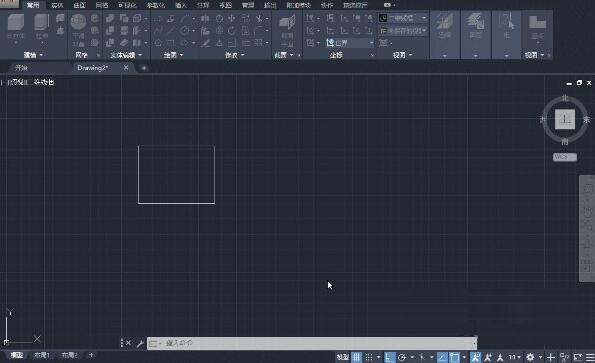The height and width of the screenshot is (363, 595).
Task: Open command line customization wrench icon
Action: point(140,344)
